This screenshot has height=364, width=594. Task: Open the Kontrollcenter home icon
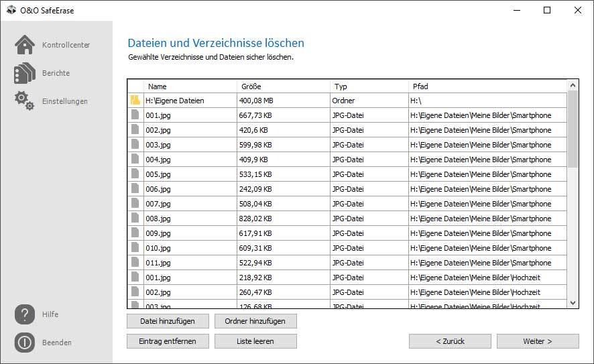coord(25,45)
